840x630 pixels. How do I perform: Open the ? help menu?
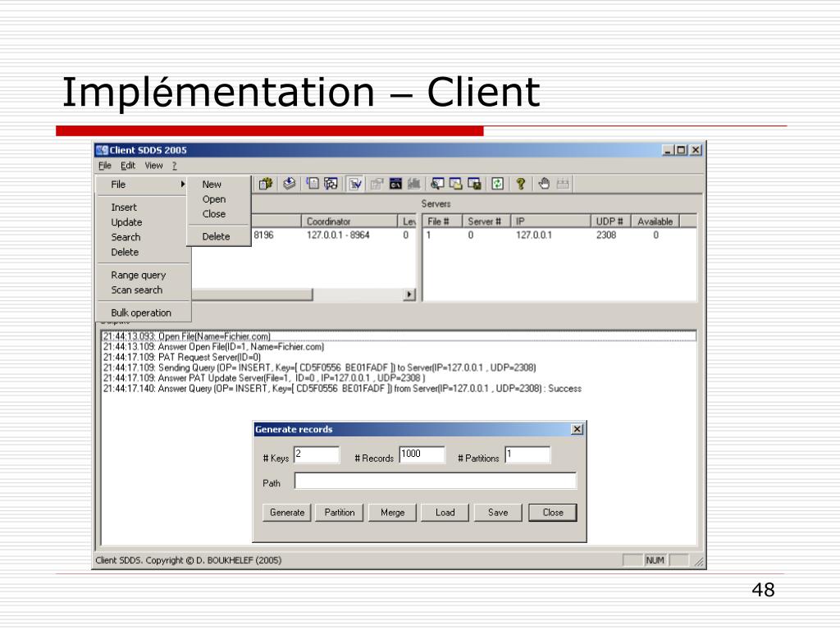click(175, 166)
